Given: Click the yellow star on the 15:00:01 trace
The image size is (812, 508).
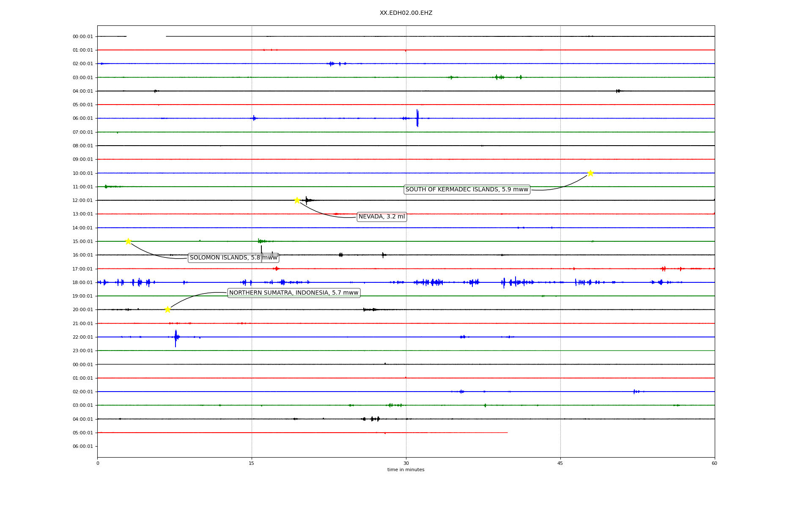Looking at the screenshot, I should pos(128,241).
